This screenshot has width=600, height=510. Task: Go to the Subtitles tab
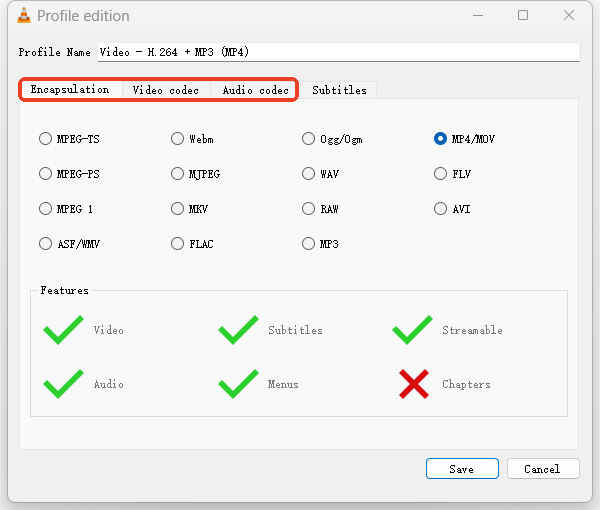pos(339,90)
